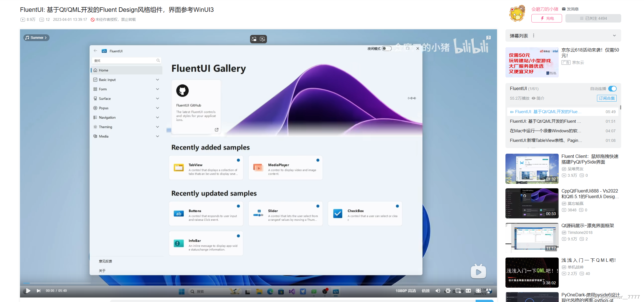Click the 已关注 4494 follow button

(593, 18)
